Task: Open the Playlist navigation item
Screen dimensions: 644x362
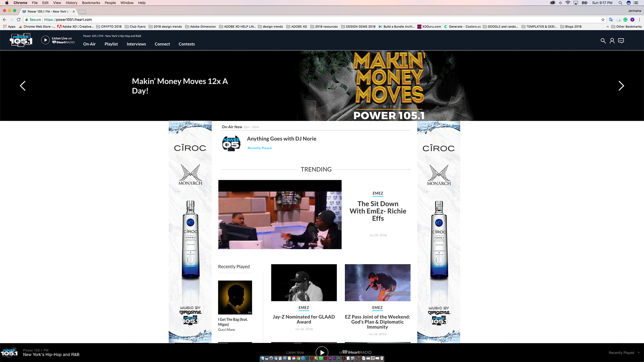Action: pos(111,44)
